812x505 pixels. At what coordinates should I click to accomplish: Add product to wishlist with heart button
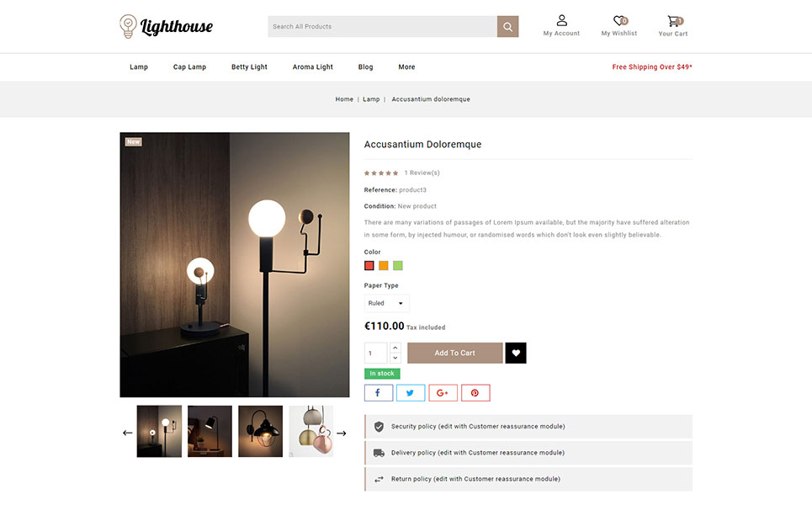click(x=516, y=353)
